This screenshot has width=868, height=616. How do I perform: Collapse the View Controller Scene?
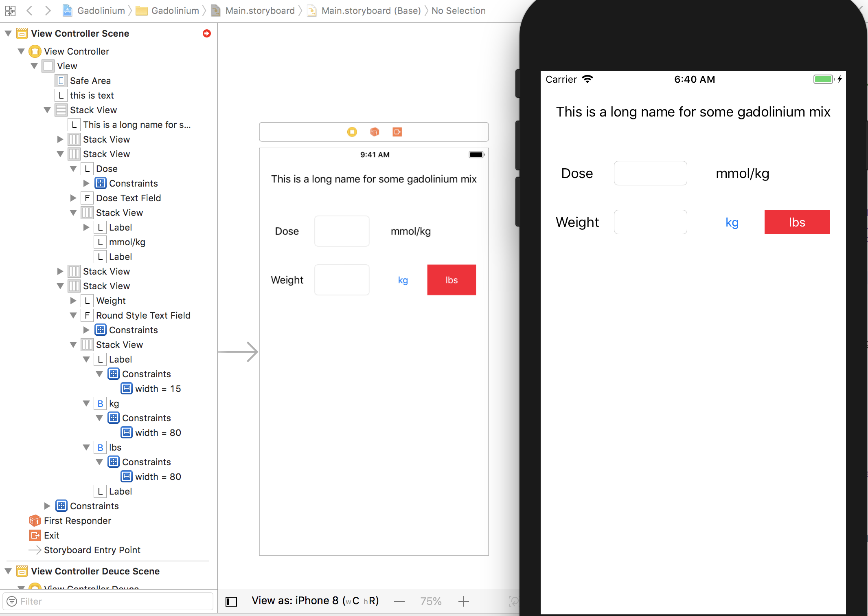8,33
